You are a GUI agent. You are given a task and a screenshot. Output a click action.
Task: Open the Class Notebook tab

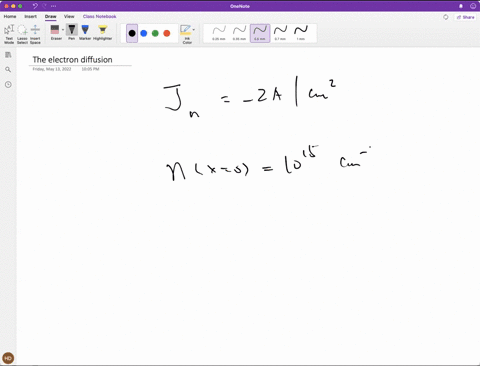100,16
